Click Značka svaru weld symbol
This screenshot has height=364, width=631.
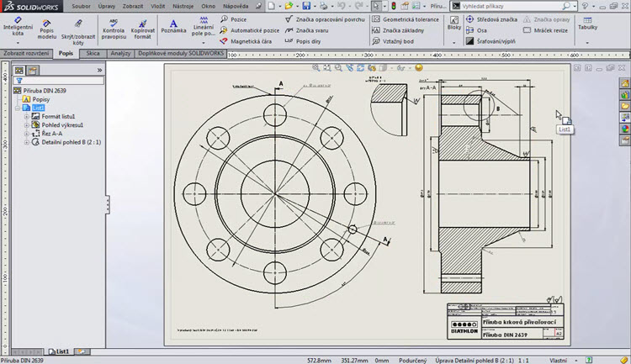pos(306,30)
